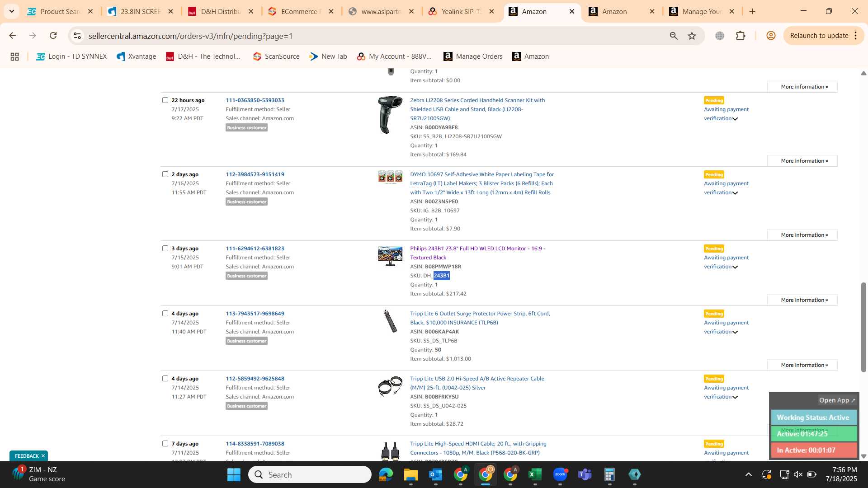The width and height of the screenshot is (868, 488).
Task: Open Outlook from taskbar
Action: click(435, 474)
